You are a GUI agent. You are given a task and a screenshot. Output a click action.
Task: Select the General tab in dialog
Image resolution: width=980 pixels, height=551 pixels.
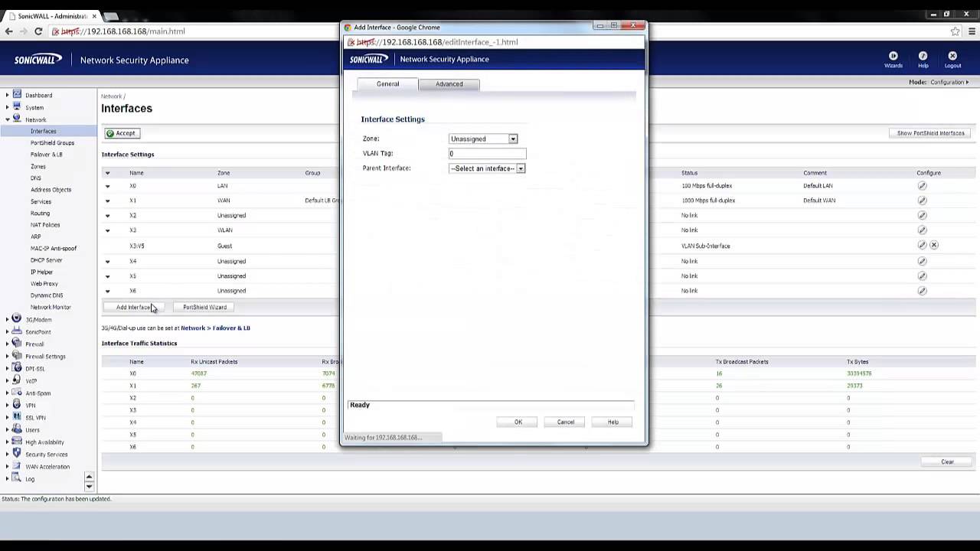tap(387, 84)
